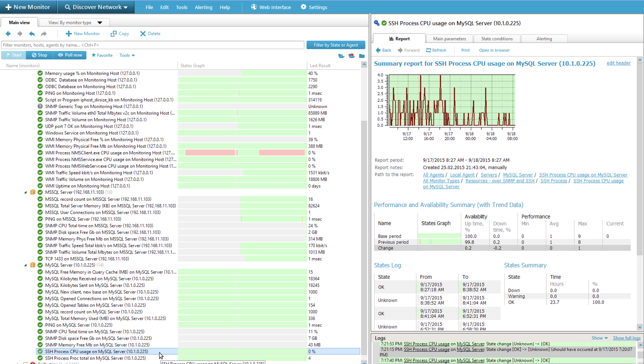Click the Refresh icon in report pane
The image size is (644, 364).
click(428, 50)
